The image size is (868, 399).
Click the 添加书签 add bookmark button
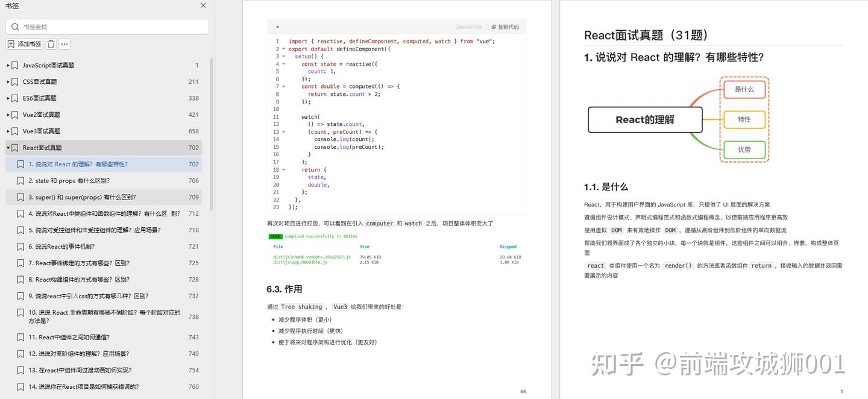pos(25,44)
